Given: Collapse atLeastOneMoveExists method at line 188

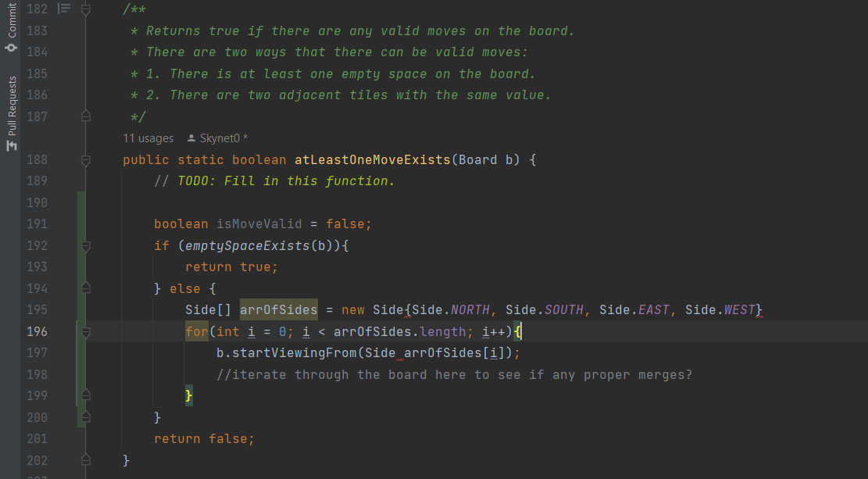Looking at the screenshot, I should pos(86,159).
